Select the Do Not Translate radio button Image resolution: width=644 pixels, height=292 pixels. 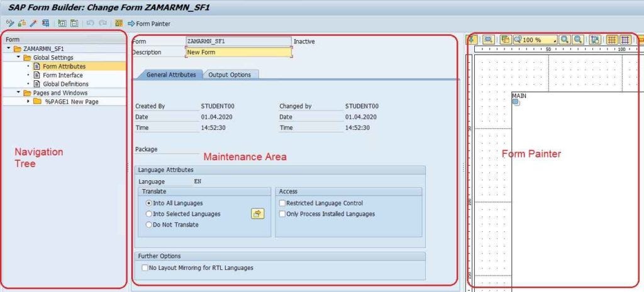click(x=149, y=225)
